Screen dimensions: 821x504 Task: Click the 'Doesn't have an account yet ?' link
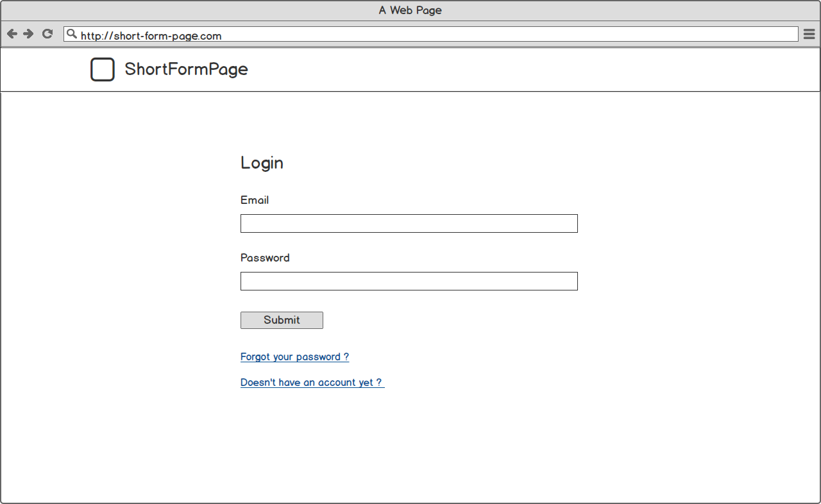tap(312, 382)
